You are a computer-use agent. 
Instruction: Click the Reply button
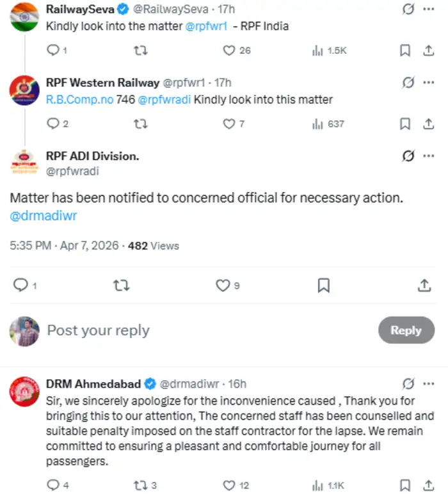pos(406,330)
